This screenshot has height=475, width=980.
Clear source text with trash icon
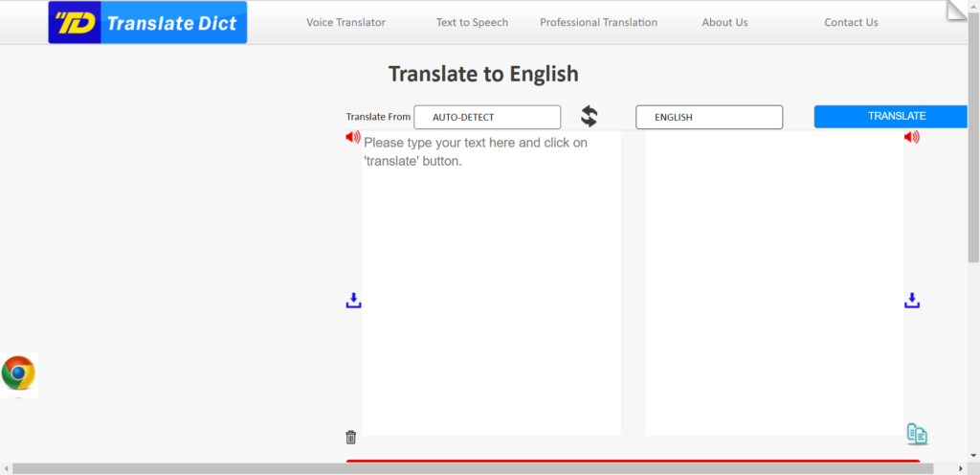[350, 438]
